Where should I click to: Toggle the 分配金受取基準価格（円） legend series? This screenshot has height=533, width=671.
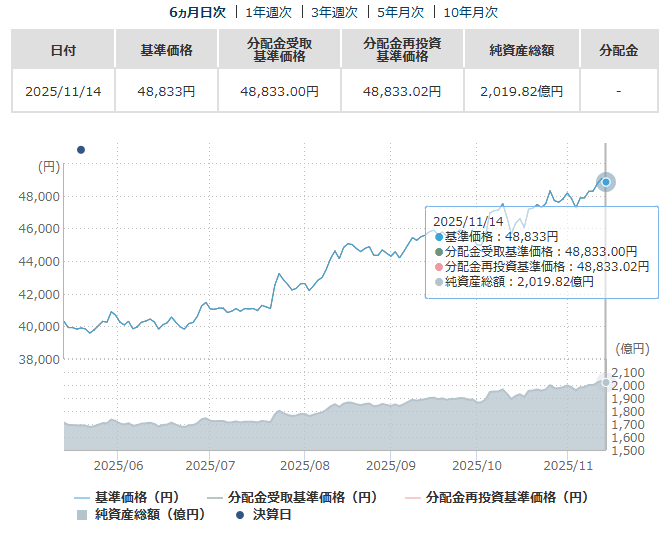tap(292, 496)
